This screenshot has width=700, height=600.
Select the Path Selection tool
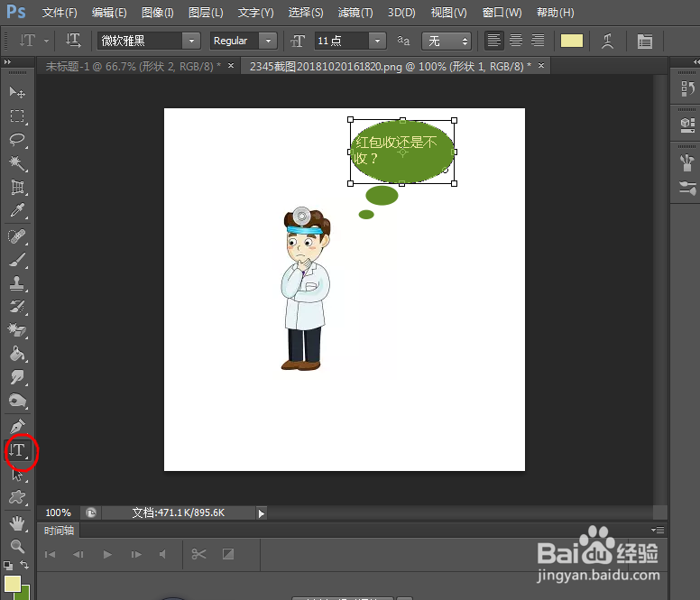17,474
